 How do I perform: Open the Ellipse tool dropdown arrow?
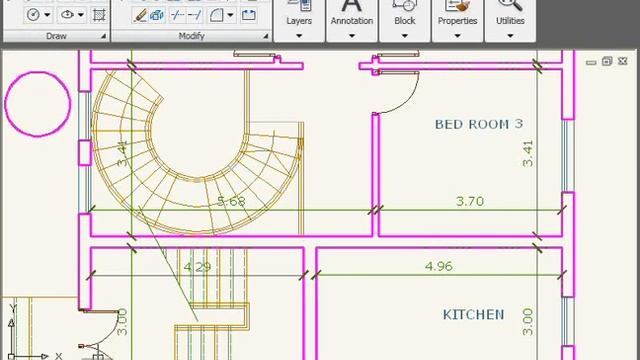click(81, 15)
